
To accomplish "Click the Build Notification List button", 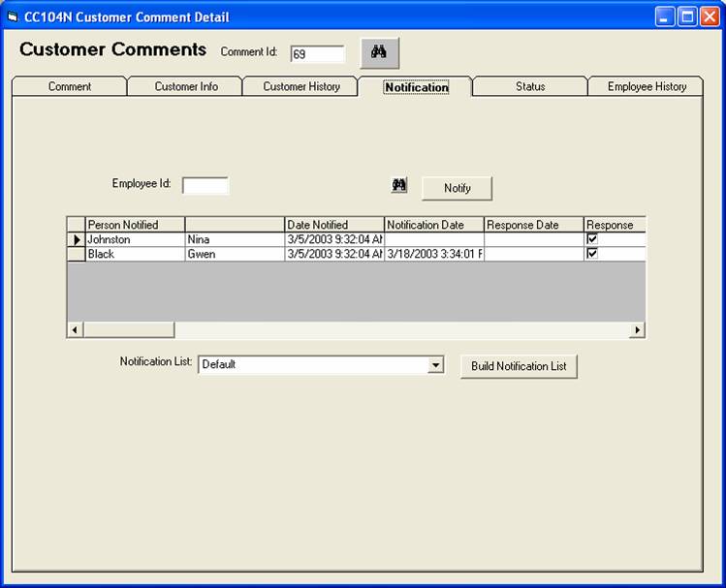I will tap(519, 366).
